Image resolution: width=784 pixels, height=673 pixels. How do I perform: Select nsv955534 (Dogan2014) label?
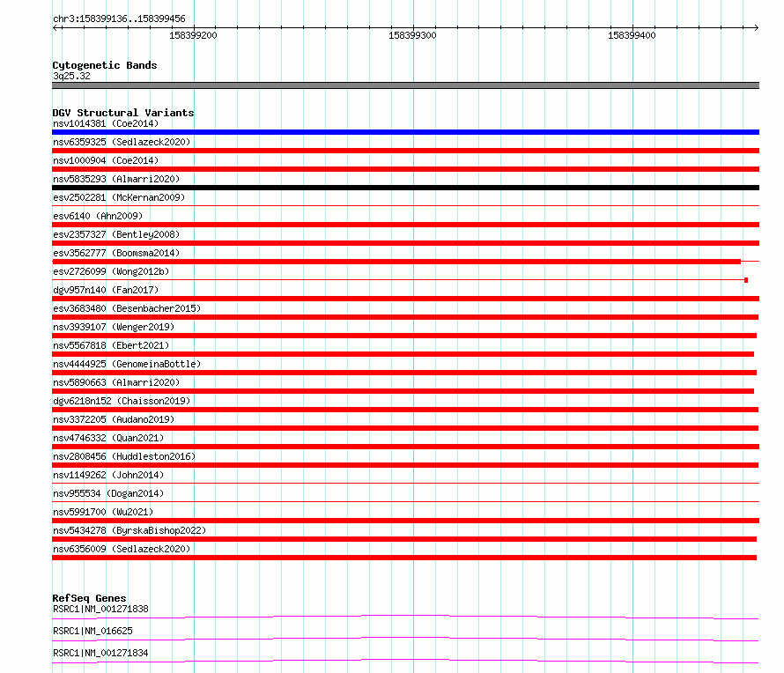[x=108, y=493]
